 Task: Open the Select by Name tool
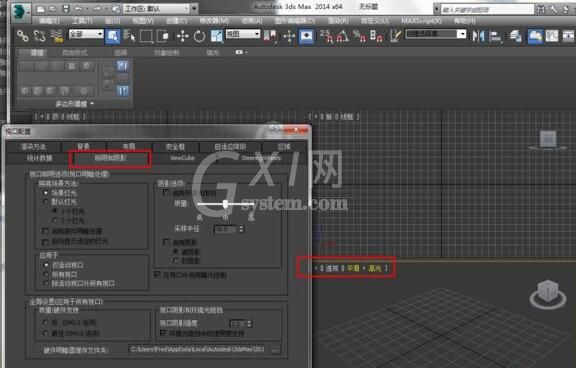point(129,36)
